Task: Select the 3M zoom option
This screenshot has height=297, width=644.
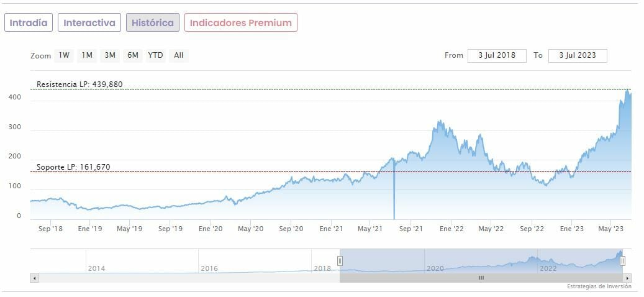Action: (110, 55)
